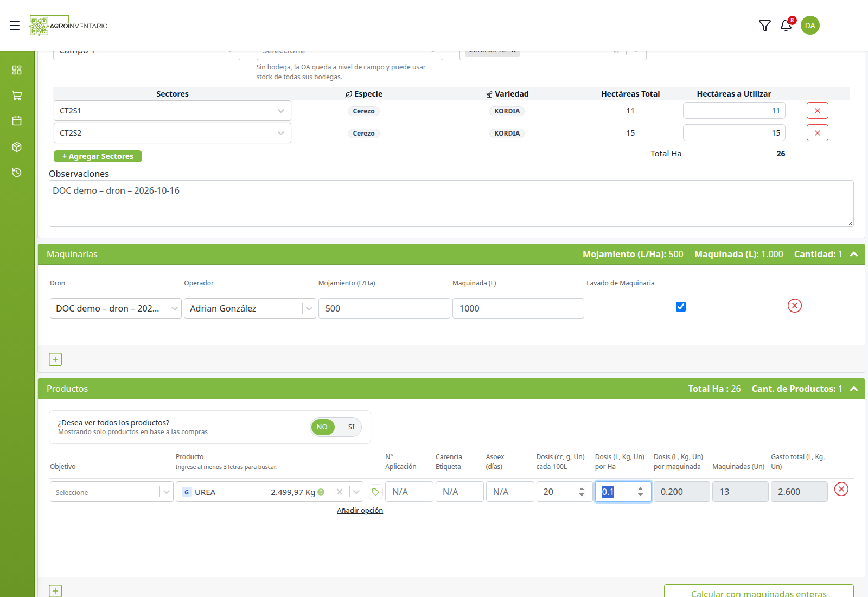Open the DA user avatar menu
Image resolution: width=868 pixels, height=597 pixels.
pos(810,26)
